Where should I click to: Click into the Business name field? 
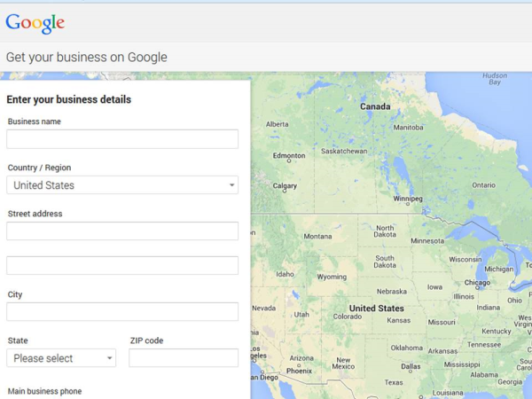pyautogui.click(x=122, y=139)
